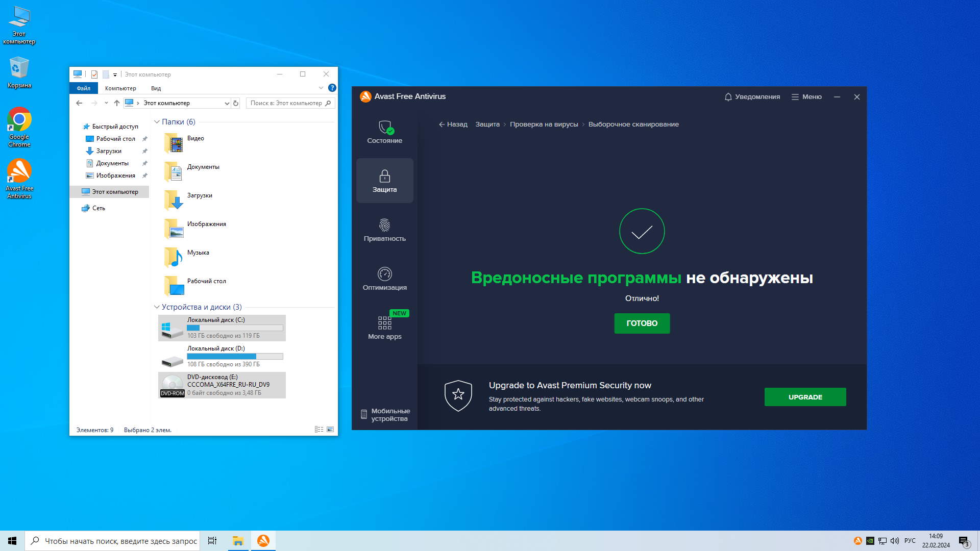The image size is (980, 551).
Task: Open the Состояние status section in Avast
Action: (384, 132)
